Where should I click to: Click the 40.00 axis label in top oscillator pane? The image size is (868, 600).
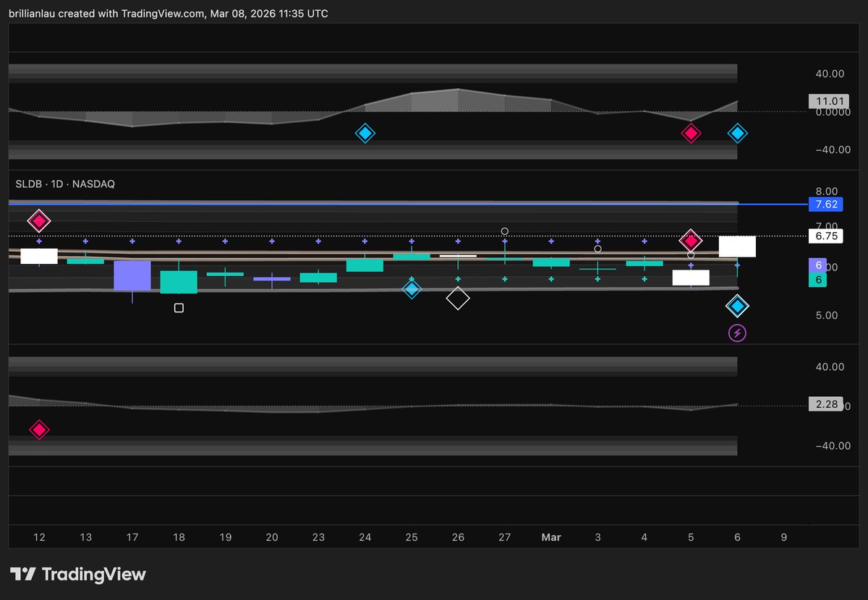point(830,74)
